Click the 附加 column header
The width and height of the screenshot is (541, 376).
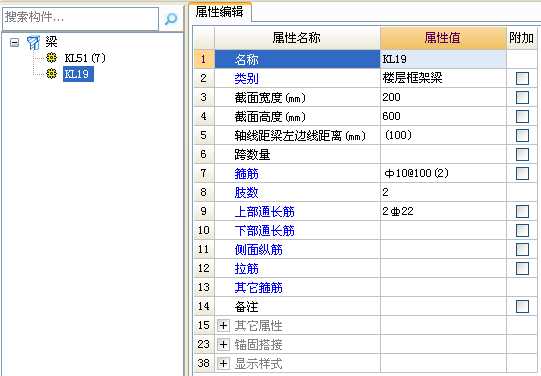(x=522, y=38)
